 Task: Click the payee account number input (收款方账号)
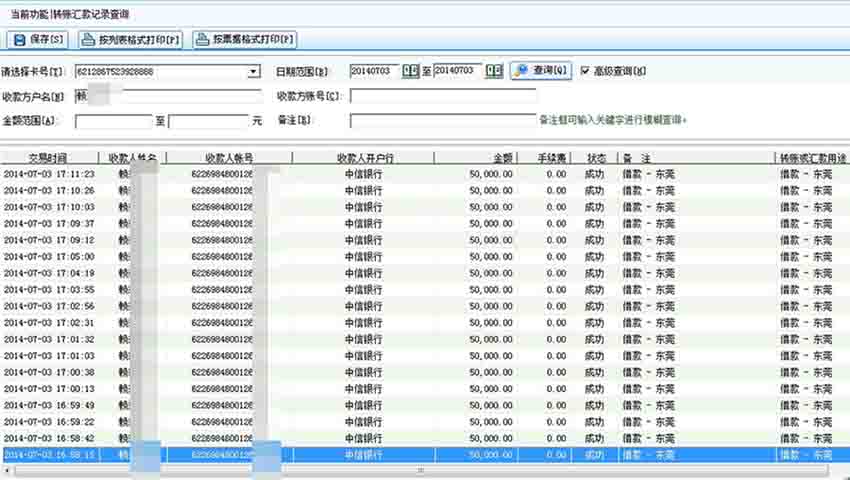(x=443, y=97)
